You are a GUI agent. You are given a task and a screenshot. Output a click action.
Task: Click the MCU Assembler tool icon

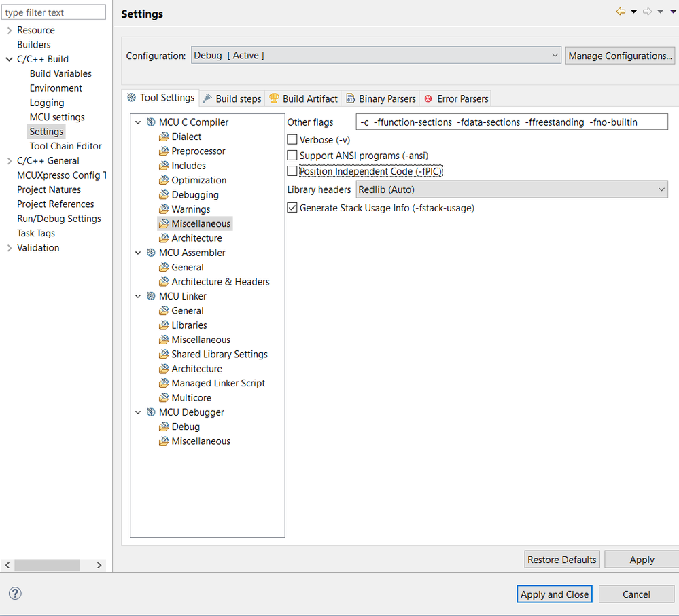pos(151,253)
